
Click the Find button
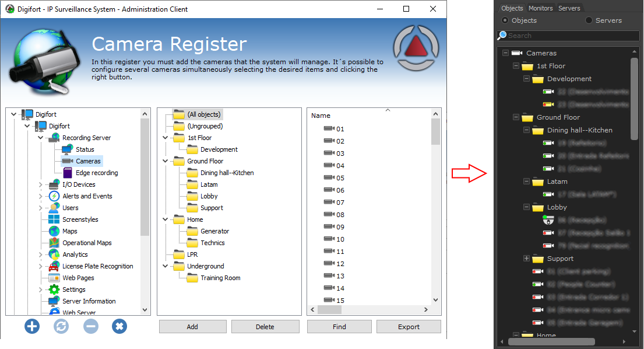[339, 327]
